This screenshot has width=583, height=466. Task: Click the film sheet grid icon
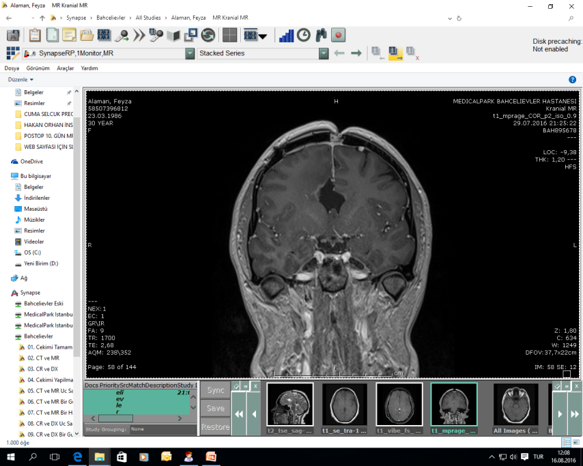[104, 35]
